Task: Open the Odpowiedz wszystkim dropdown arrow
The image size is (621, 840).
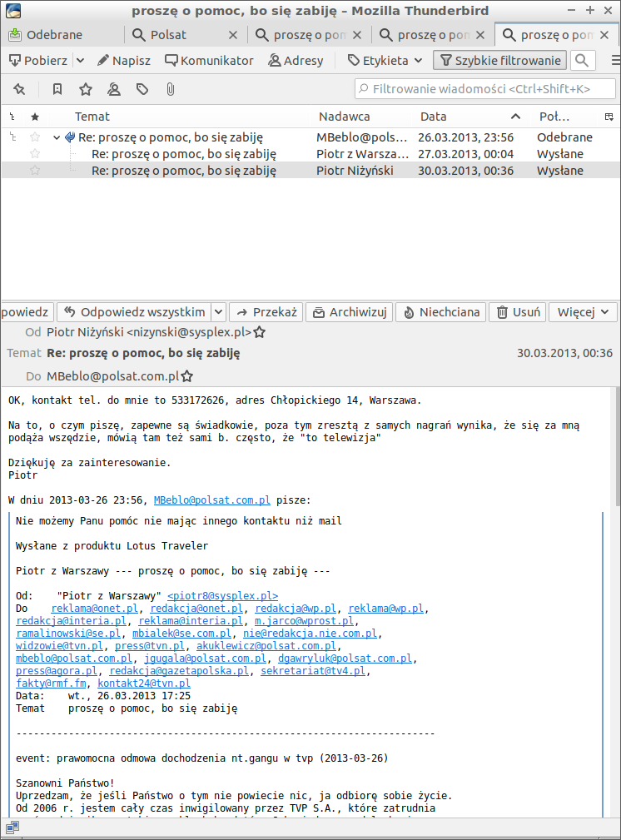Action: 218,312
